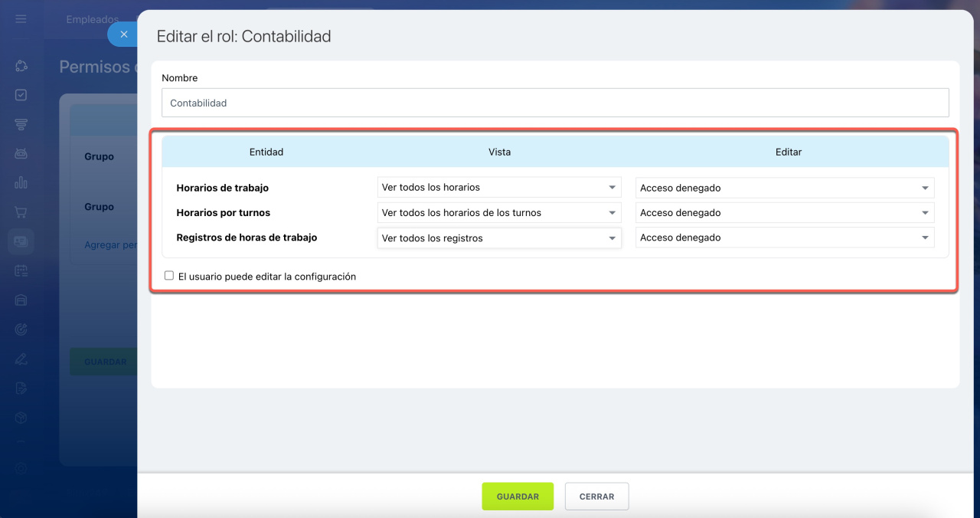Image resolution: width=980 pixels, height=518 pixels.
Task: Open Vista dropdown for Horarios por turnos
Action: [499, 213]
